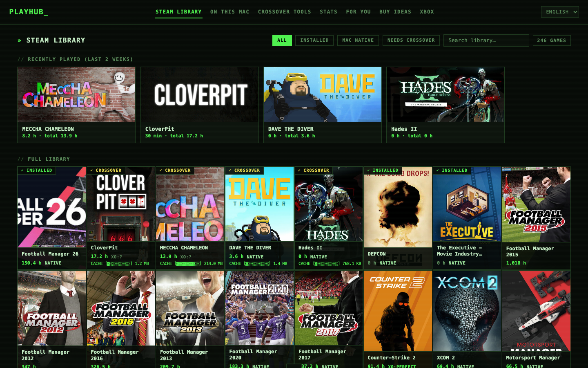
Task: Click Hades II cache bar 768.1 KB
Action: pos(330,264)
